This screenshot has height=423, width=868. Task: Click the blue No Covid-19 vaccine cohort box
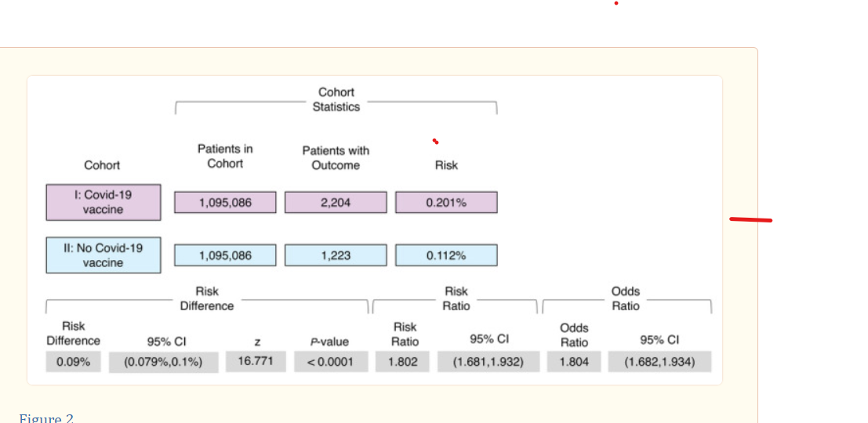click(x=103, y=255)
